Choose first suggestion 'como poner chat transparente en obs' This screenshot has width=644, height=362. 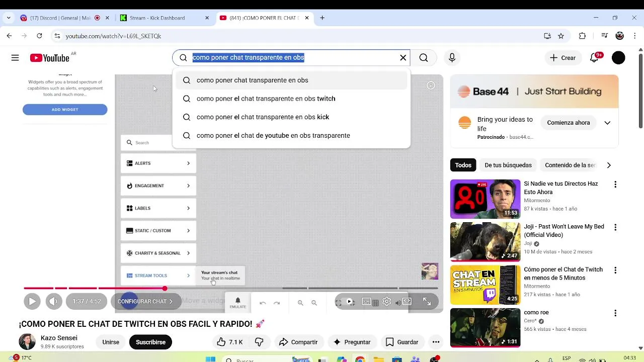(x=291, y=80)
